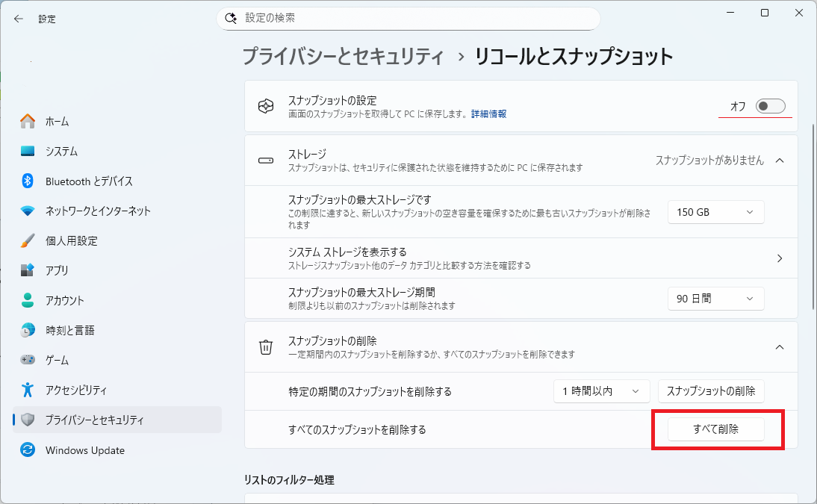Select the ゲーム controller icon
The image size is (817, 504).
coord(28,360)
